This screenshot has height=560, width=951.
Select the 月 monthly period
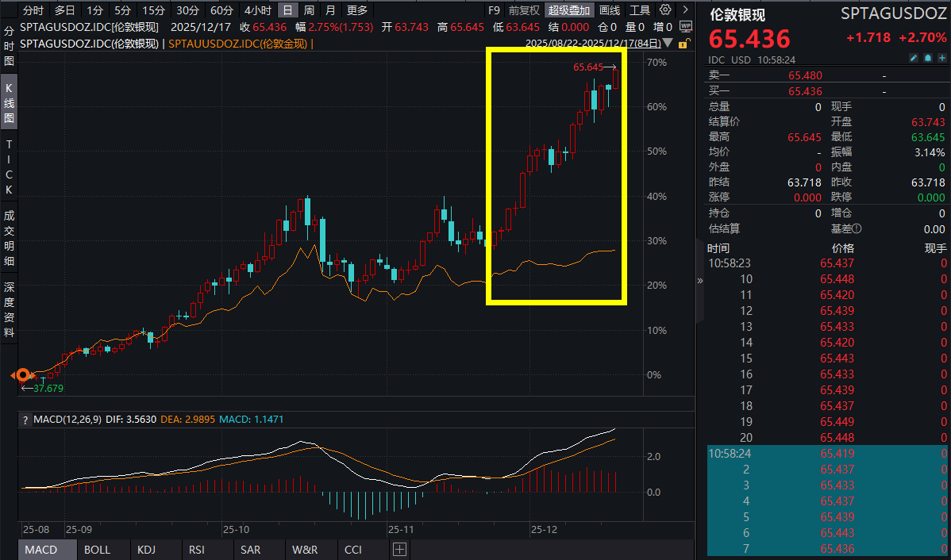coord(330,10)
